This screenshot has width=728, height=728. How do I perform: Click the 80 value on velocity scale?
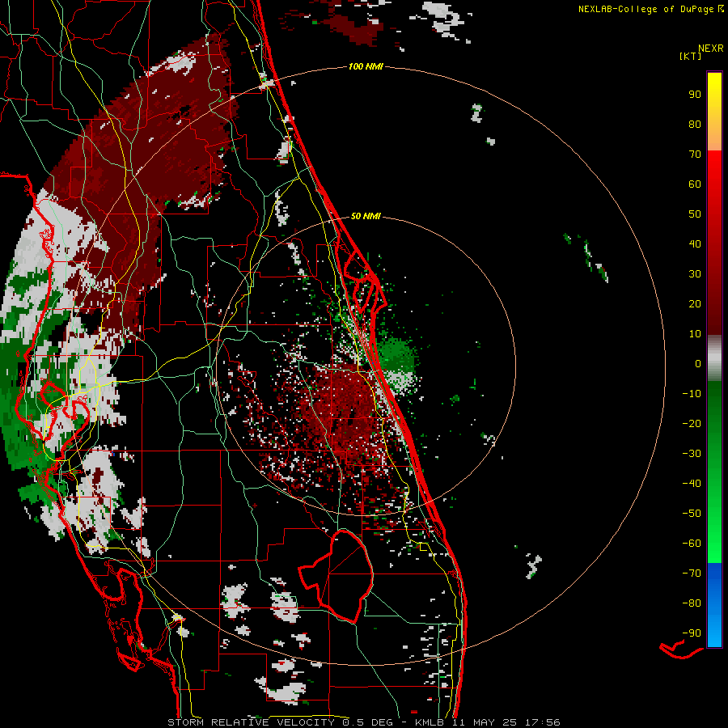pos(695,125)
